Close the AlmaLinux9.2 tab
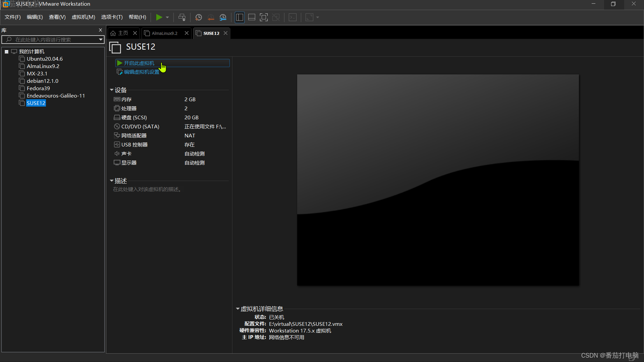This screenshot has height=362, width=644. 186,33
